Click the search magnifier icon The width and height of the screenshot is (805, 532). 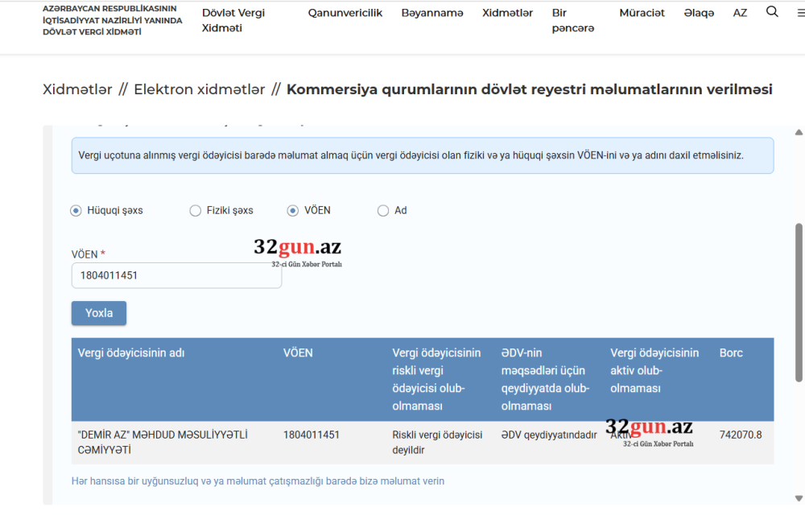[x=772, y=12]
